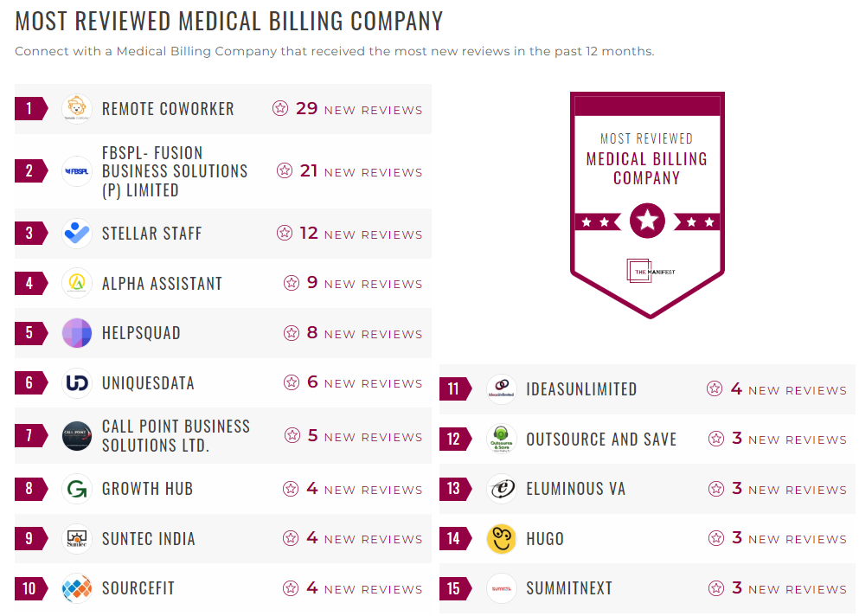Click the Hugo yellow smiley logo
The width and height of the screenshot is (859, 616).
[x=502, y=539]
